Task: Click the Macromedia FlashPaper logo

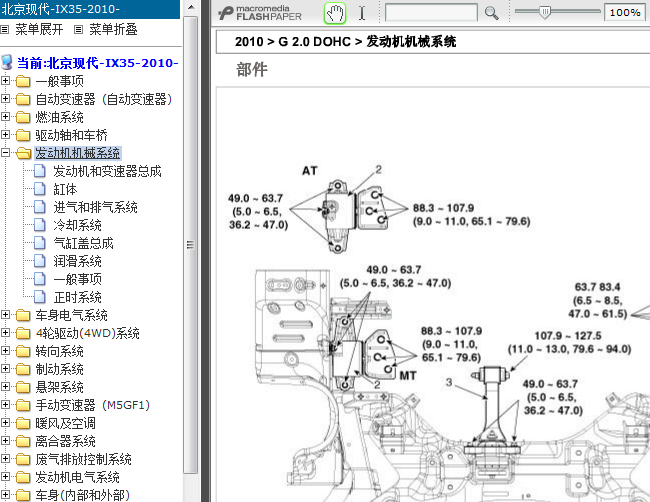Action: pyautogui.click(x=260, y=13)
